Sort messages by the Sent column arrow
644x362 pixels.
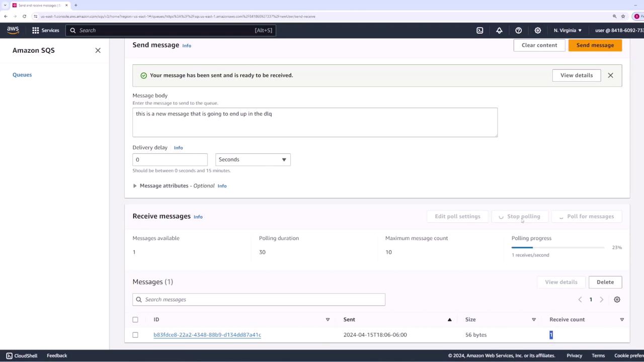pos(449,320)
